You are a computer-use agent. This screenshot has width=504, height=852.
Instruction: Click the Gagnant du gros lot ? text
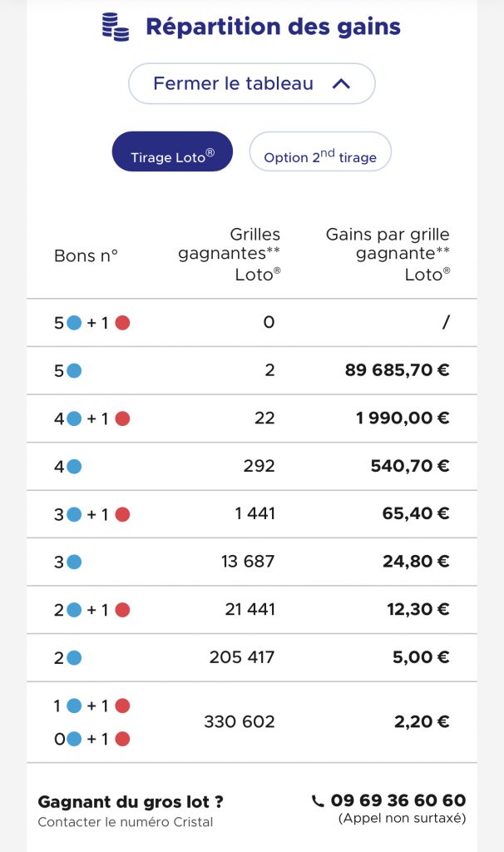131,801
